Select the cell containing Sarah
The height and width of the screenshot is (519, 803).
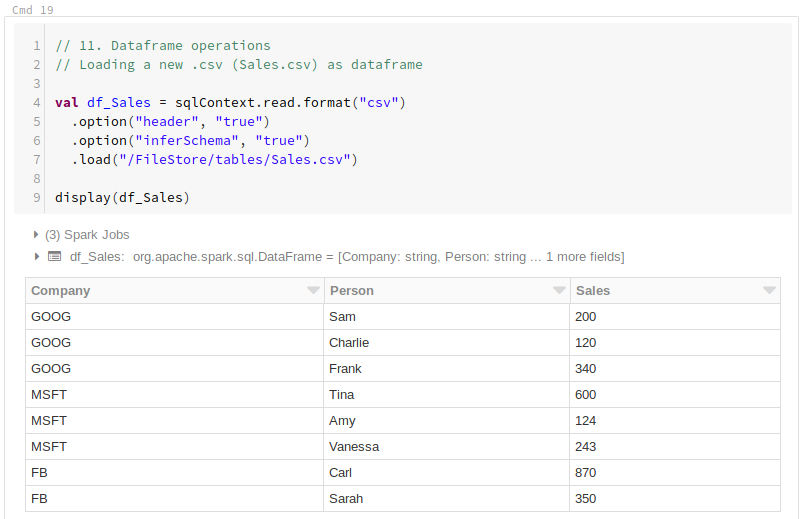pos(346,498)
